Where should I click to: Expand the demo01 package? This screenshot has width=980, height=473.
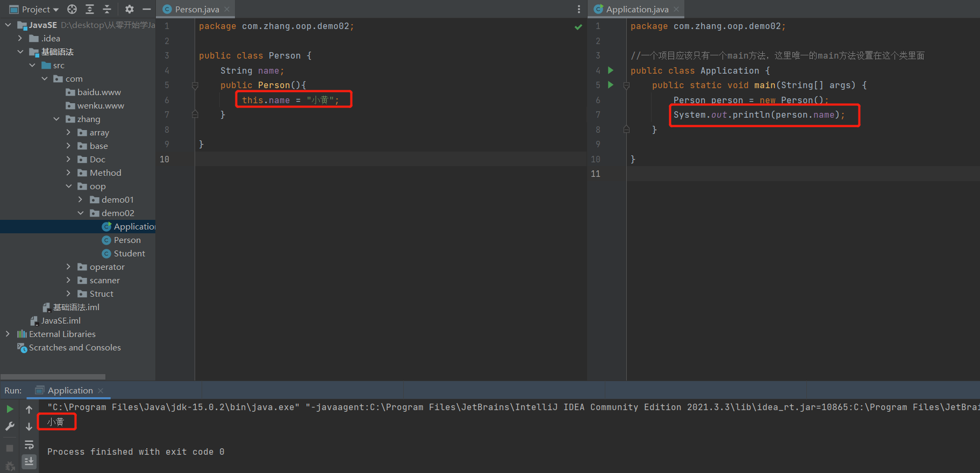(81, 199)
